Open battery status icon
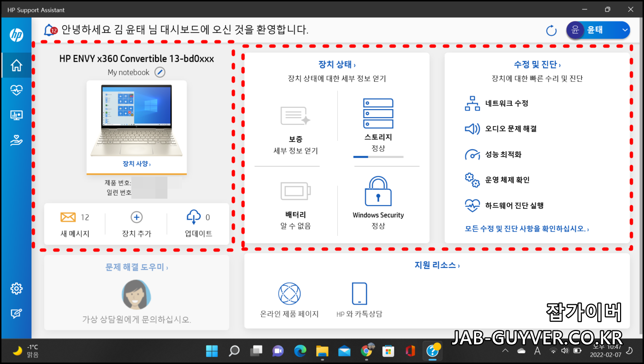This screenshot has width=644, height=364. (296, 191)
